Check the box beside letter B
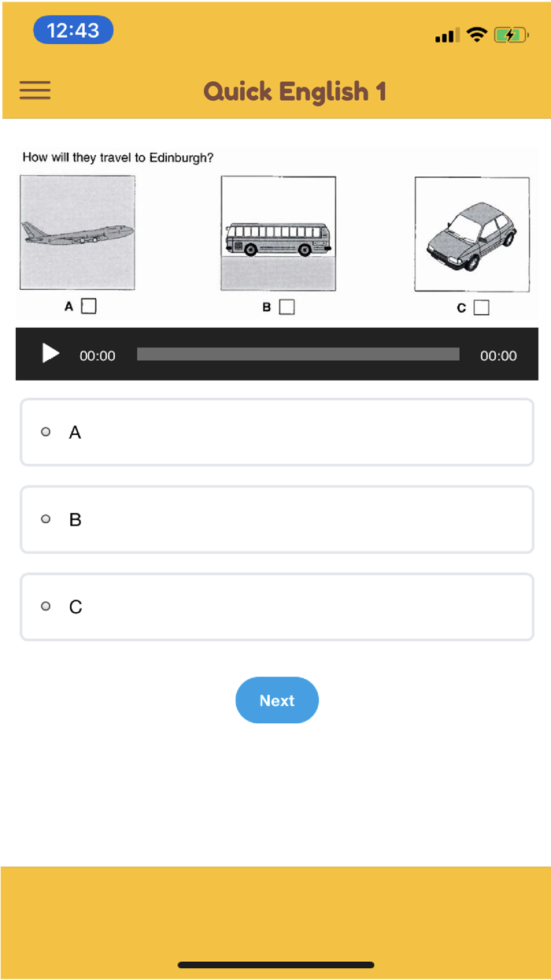The width and height of the screenshot is (551, 980). click(287, 306)
